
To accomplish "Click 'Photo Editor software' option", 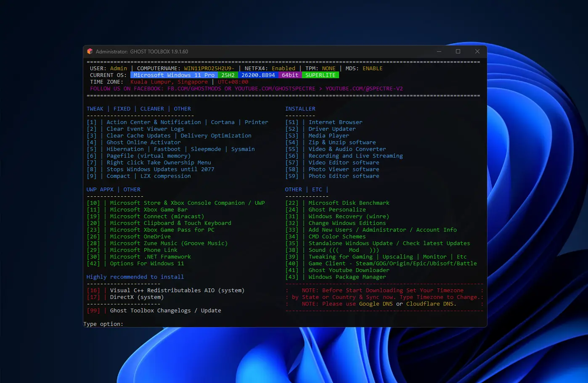I will coord(344,176).
